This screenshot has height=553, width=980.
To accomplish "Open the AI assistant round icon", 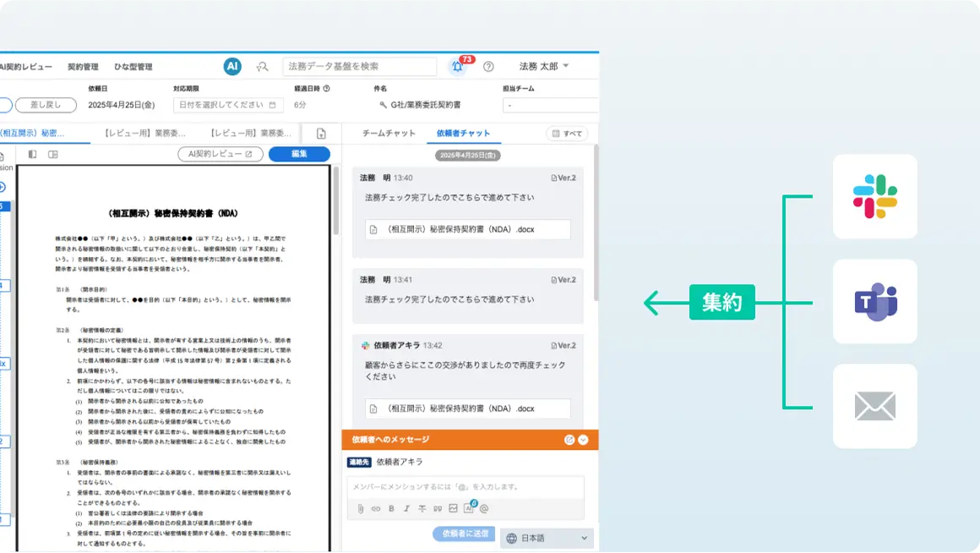I will [232, 66].
